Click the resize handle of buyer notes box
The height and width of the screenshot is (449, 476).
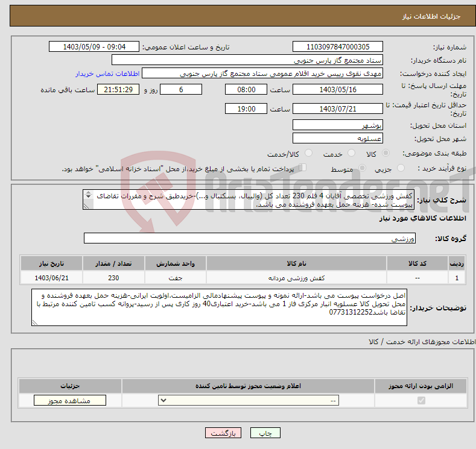[x=35, y=322]
